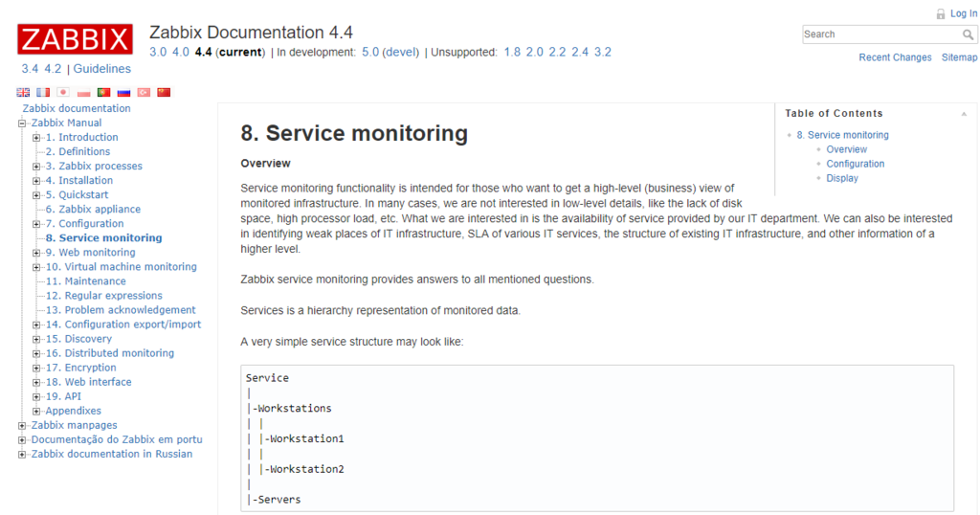The image size is (980, 515).
Task: Click the magnifier search icon
Action: (969, 34)
